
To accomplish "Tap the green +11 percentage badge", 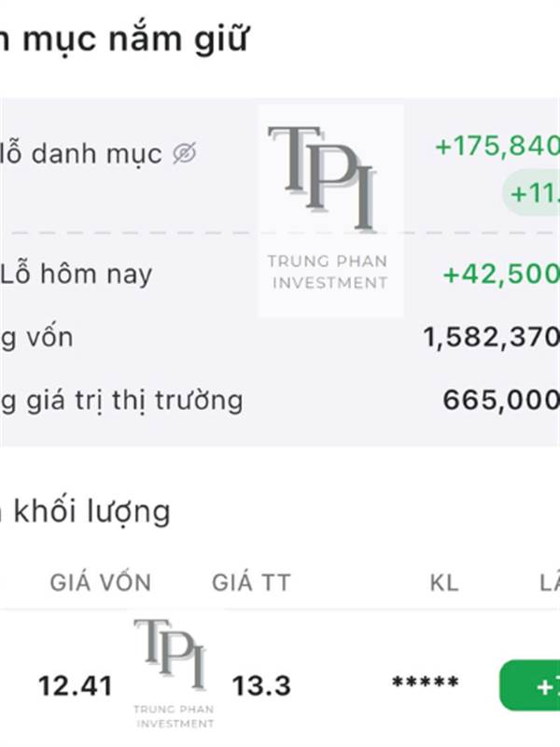I will 531,192.
